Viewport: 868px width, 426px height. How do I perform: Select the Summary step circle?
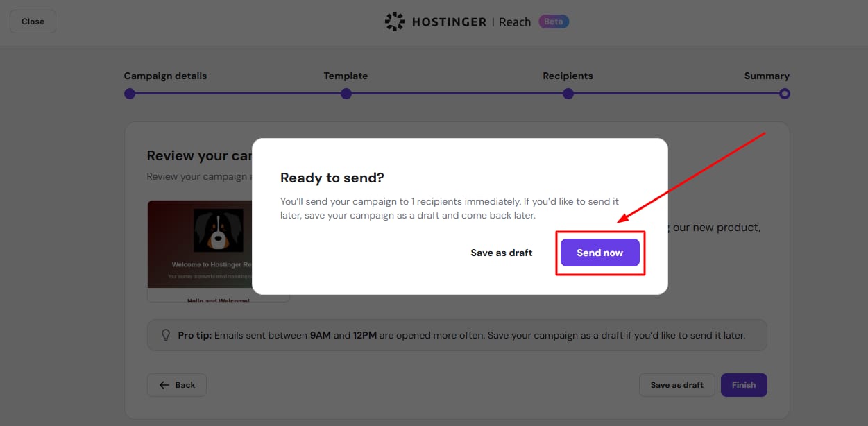(x=784, y=94)
